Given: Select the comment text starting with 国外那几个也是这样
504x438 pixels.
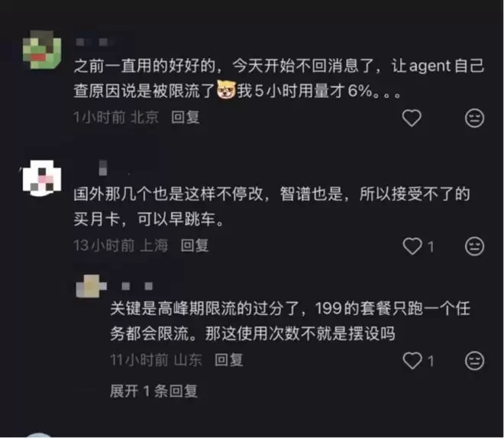Looking at the screenshot, I should click(x=272, y=206).
